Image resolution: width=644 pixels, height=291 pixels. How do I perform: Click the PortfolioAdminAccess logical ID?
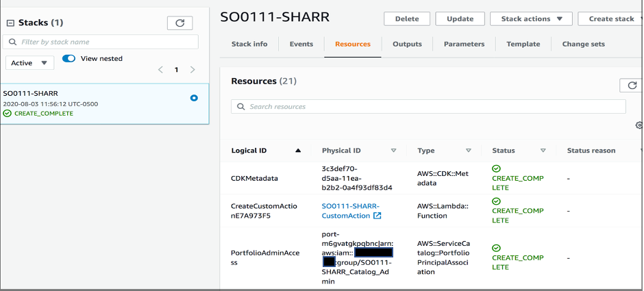(265, 257)
